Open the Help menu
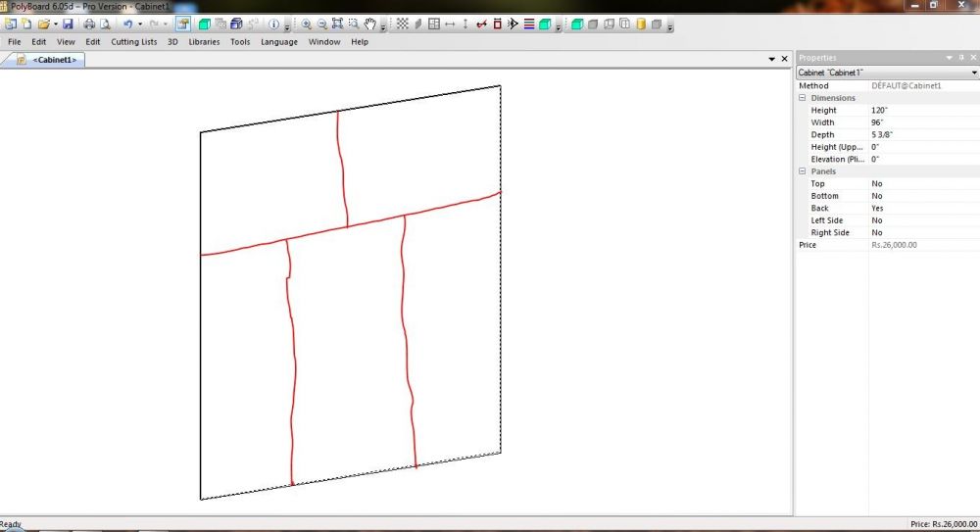The width and height of the screenshot is (980, 532). tap(360, 42)
